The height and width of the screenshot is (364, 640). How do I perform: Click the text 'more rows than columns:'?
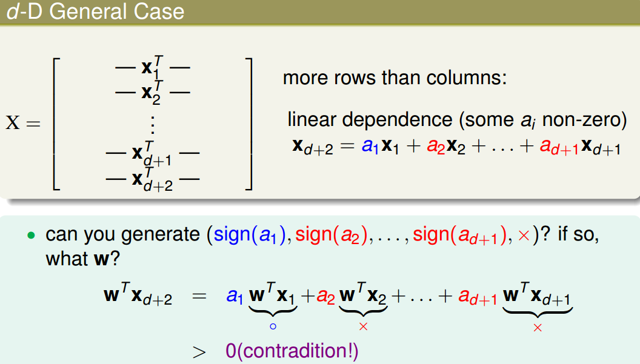tap(395, 78)
